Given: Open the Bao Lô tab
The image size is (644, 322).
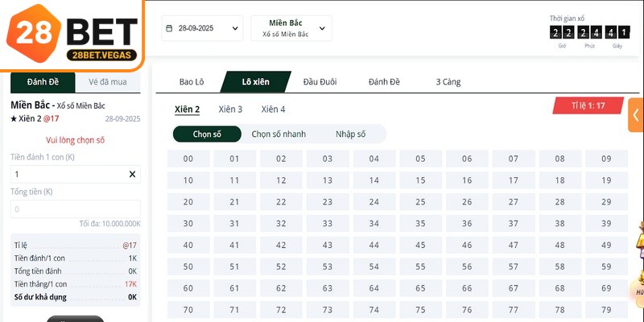Looking at the screenshot, I should (192, 82).
